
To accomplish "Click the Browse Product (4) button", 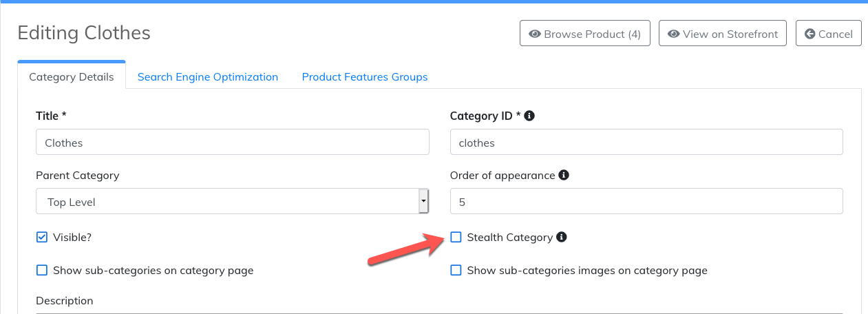I will [x=585, y=34].
